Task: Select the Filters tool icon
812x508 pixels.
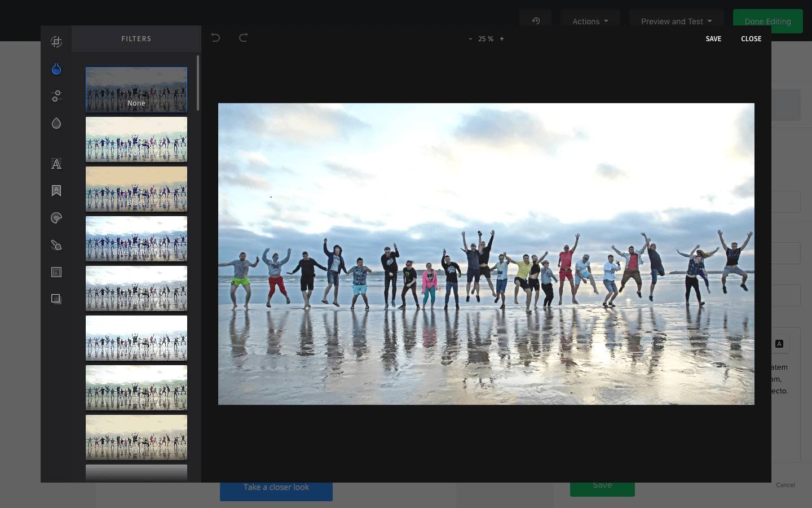Action: (x=56, y=69)
